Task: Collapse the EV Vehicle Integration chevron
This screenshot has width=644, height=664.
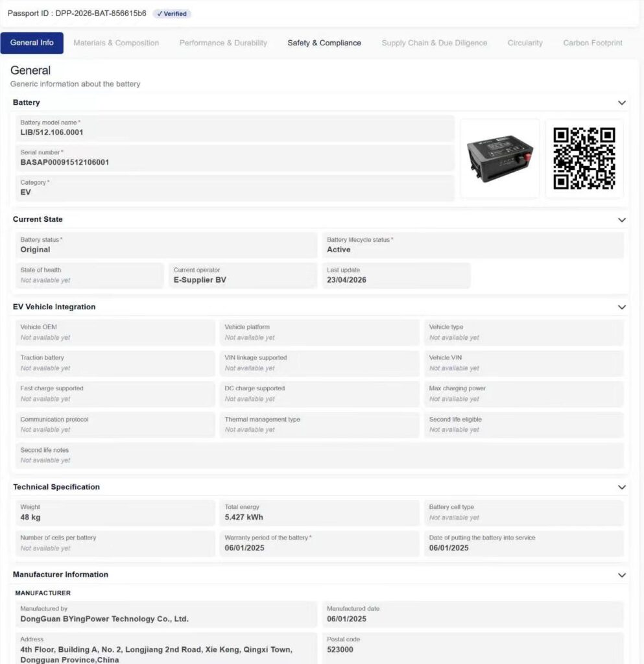Action: tap(621, 307)
